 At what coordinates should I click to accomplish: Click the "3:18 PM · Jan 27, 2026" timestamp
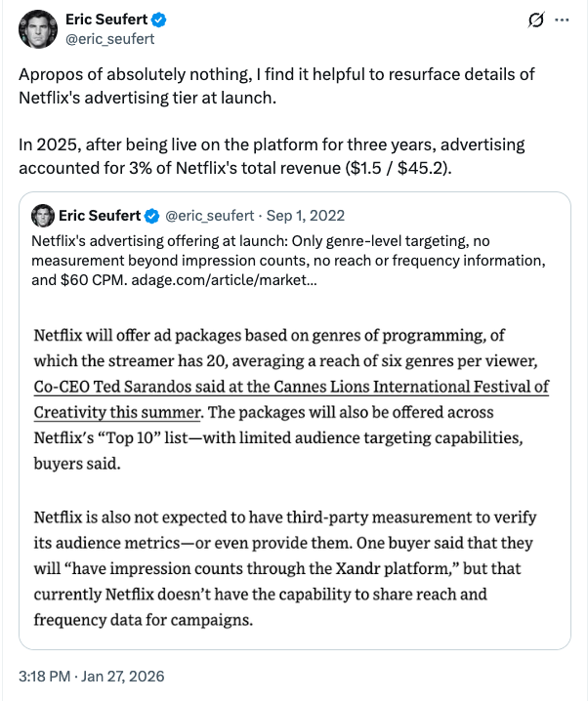93,676
